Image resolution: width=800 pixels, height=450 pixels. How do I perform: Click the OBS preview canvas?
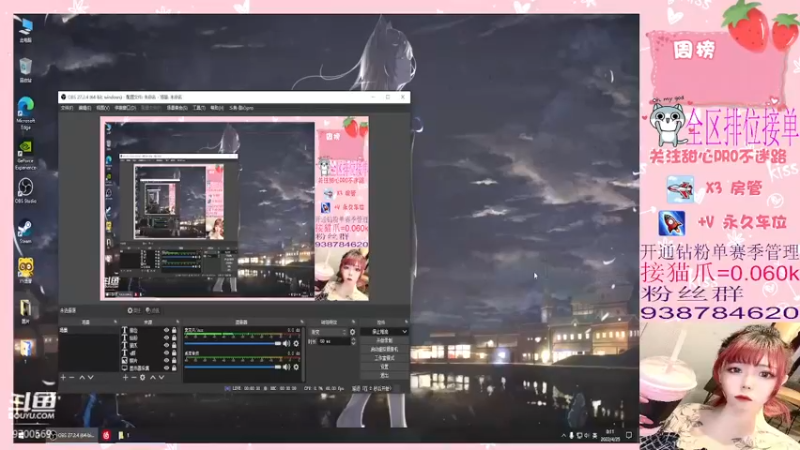pyautogui.click(x=234, y=209)
